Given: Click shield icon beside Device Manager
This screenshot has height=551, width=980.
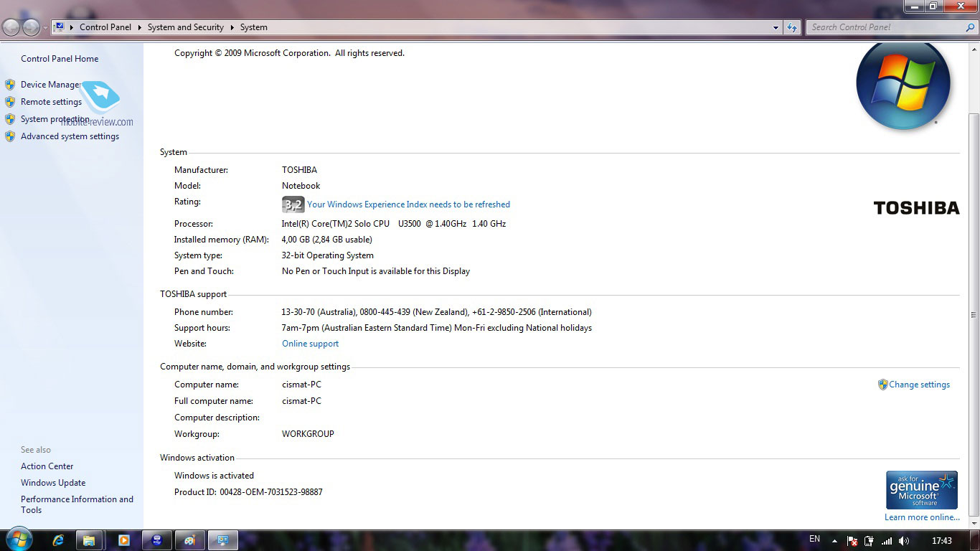Looking at the screenshot, I should (10, 85).
